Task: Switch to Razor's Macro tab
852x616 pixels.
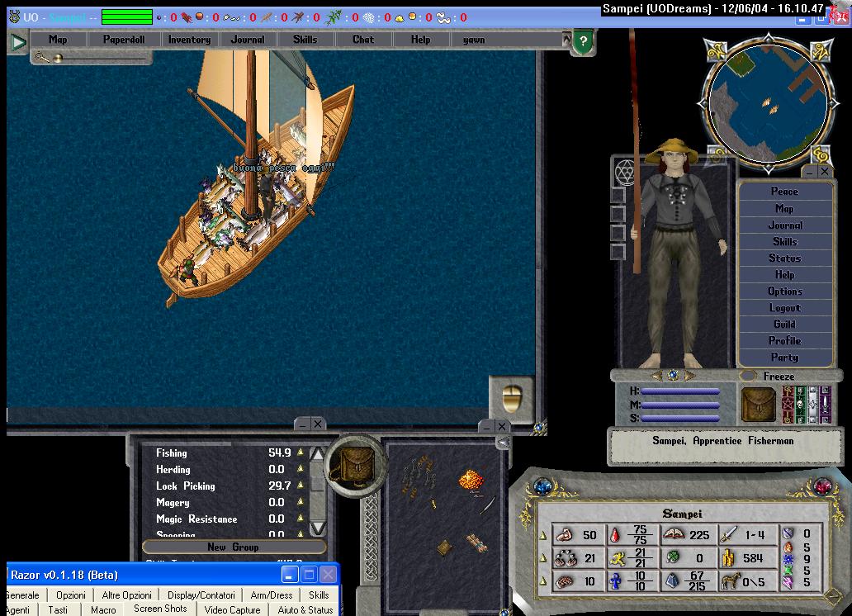Action: coord(103,610)
